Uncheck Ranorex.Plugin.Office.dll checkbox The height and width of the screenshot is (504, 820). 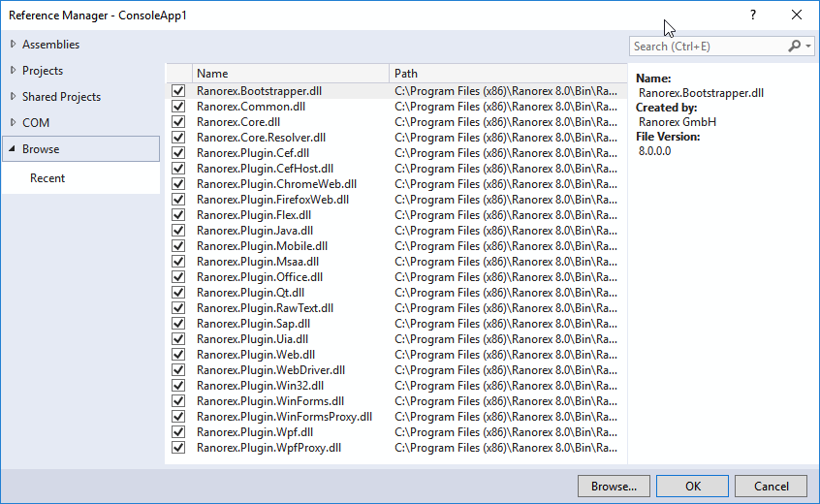(x=178, y=277)
